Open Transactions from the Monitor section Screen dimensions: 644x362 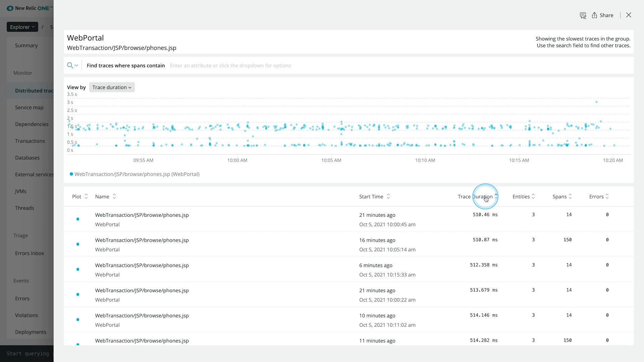[x=30, y=141]
